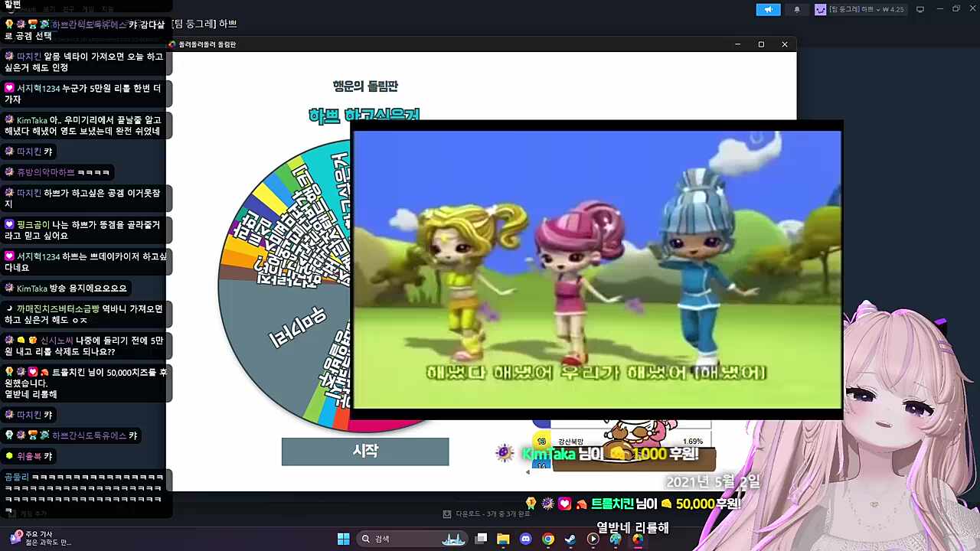980x551 pixels.
Task: Close the 돌려돌려돌려 돌림판 window
Action: pyautogui.click(x=784, y=44)
